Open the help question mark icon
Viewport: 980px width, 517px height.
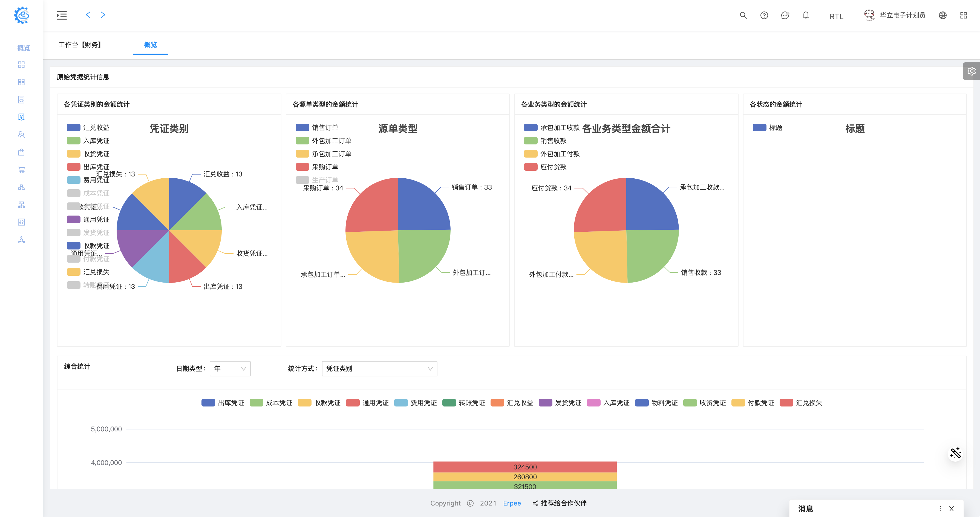(764, 15)
